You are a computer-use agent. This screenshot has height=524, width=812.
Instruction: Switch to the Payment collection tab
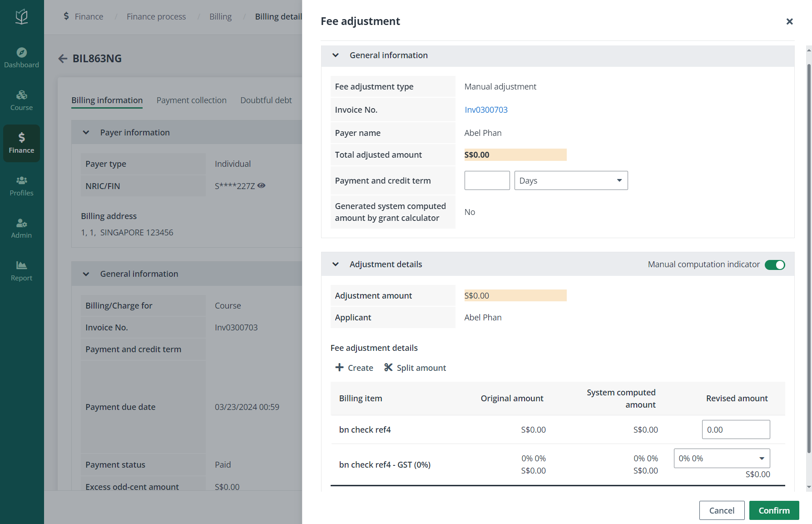tap(191, 100)
